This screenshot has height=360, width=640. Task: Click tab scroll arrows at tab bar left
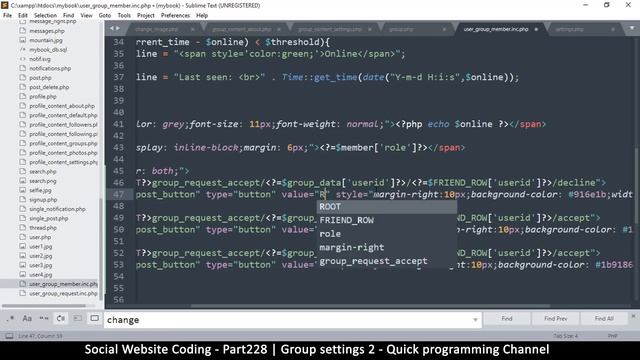pos(115,29)
